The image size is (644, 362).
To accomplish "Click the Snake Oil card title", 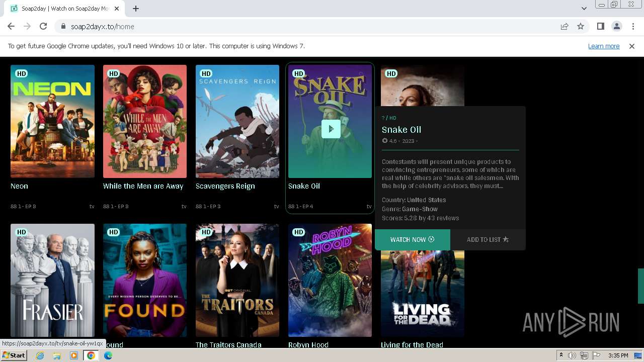I will click(304, 186).
